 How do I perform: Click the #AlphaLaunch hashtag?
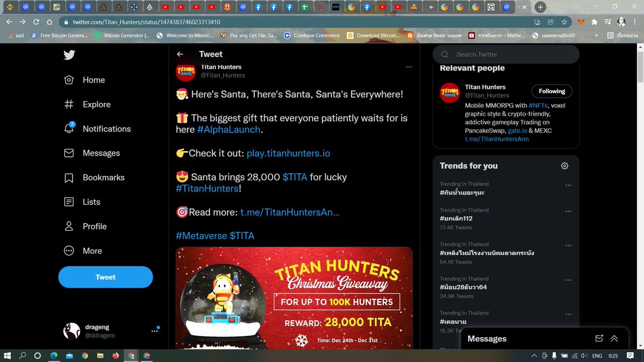tap(229, 130)
